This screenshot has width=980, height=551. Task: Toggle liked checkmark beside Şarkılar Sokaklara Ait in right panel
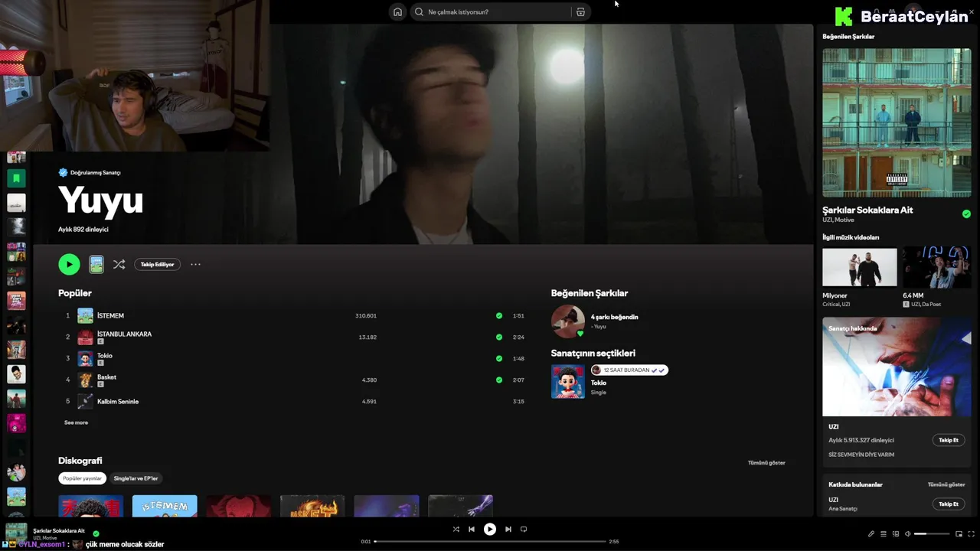click(966, 214)
